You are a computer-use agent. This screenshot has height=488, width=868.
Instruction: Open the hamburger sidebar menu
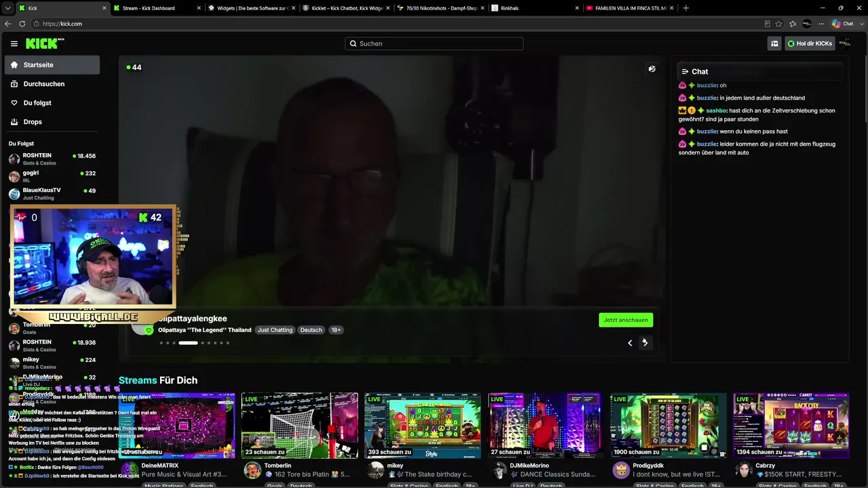point(14,43)
